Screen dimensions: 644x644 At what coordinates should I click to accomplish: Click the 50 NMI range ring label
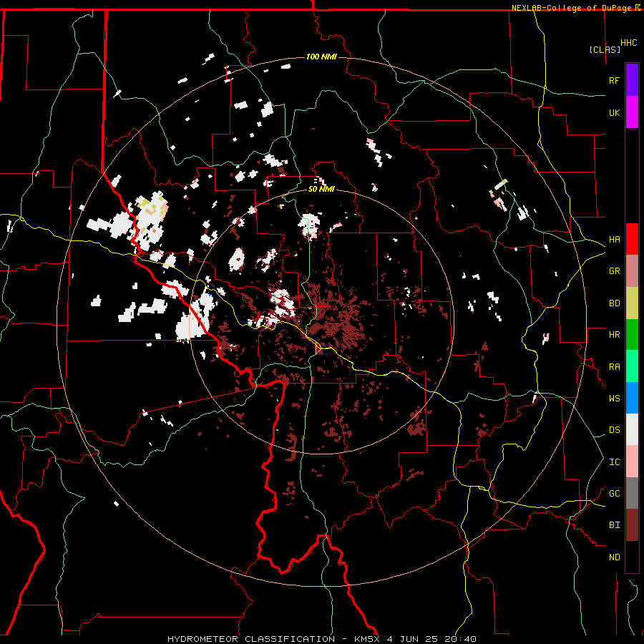coord(321,190)
